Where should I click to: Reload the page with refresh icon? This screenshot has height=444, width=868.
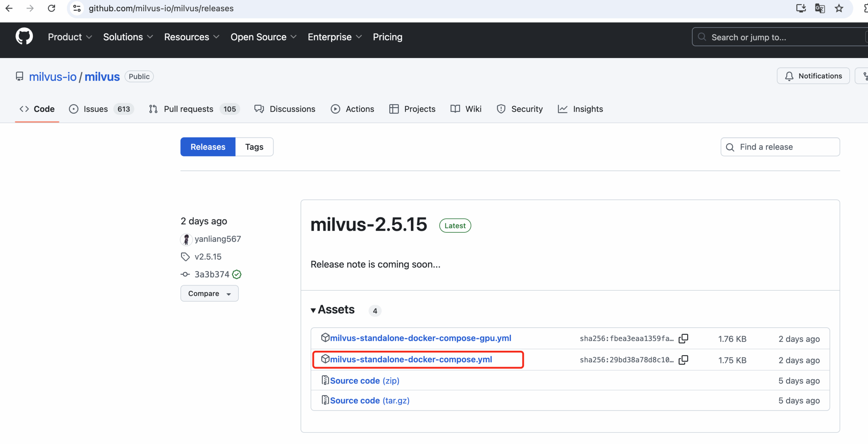[52, 8]
